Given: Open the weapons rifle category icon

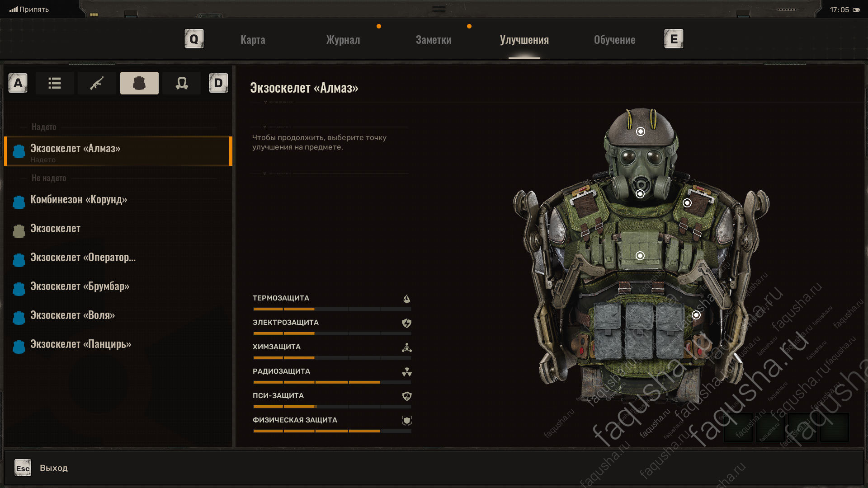Looking at the screenshot, I should (x=97, y=83).
